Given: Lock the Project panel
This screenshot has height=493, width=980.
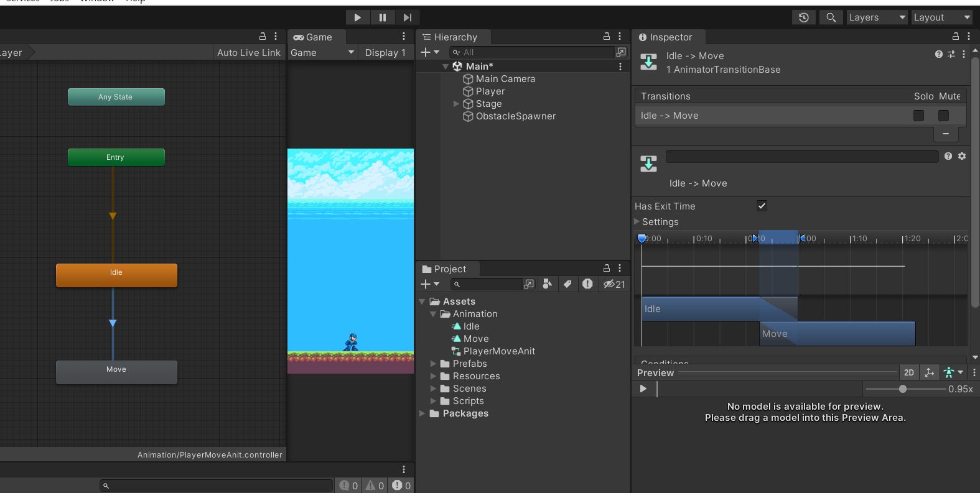Looking at the screenshot, I should pyautogui.click(x=607, y=268).
